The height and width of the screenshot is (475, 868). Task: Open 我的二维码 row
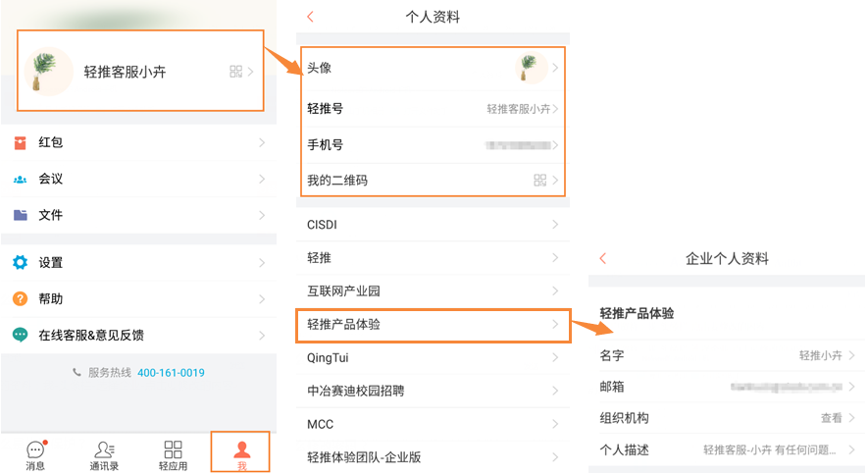433,180
